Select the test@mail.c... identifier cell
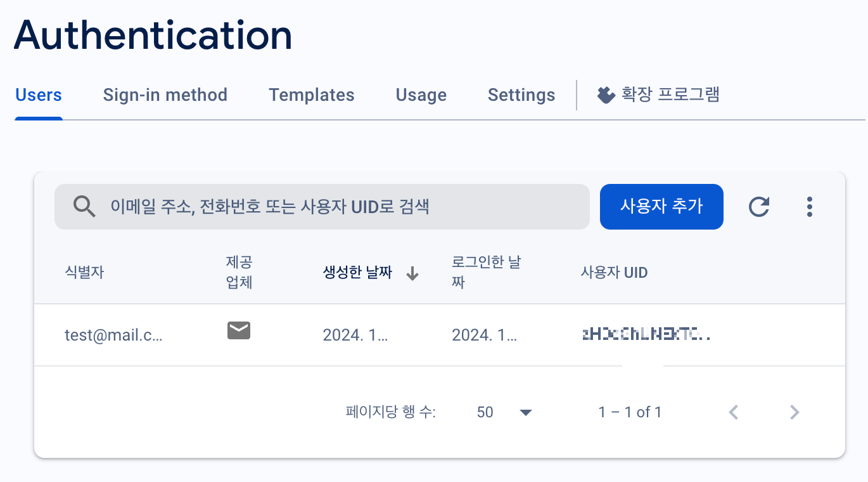 114,335
